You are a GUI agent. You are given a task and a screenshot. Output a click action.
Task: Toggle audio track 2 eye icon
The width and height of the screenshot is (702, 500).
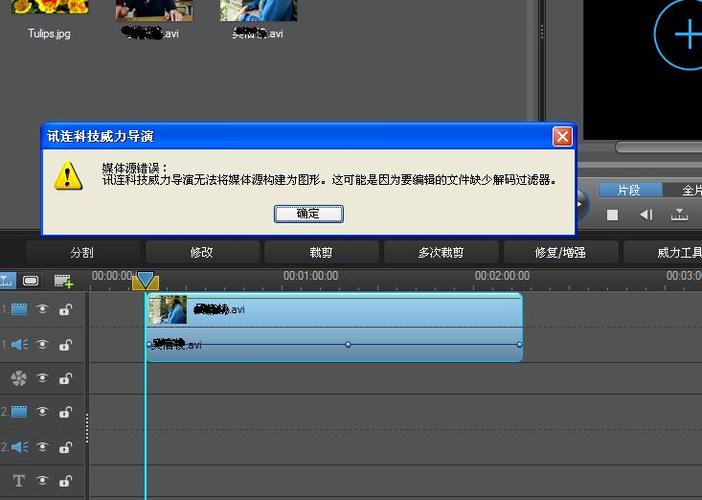[x=43, y=446]
